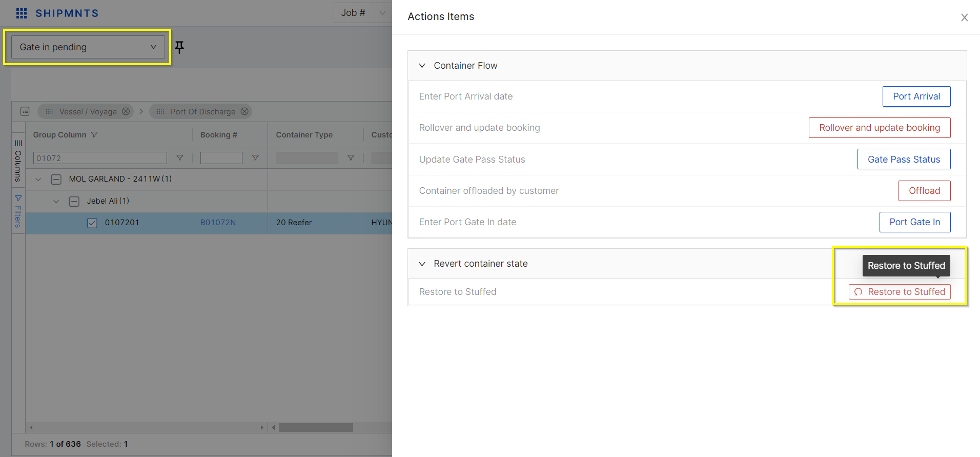Open the Gate in pending dropdown
Viewport: 980px width, 457px height.
[88, 47]
